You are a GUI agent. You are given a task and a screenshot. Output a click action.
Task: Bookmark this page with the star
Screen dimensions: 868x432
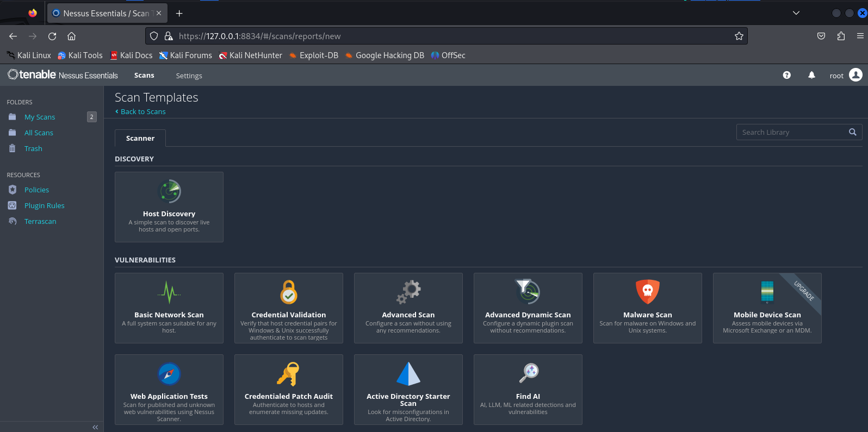[x=739, y=36]
